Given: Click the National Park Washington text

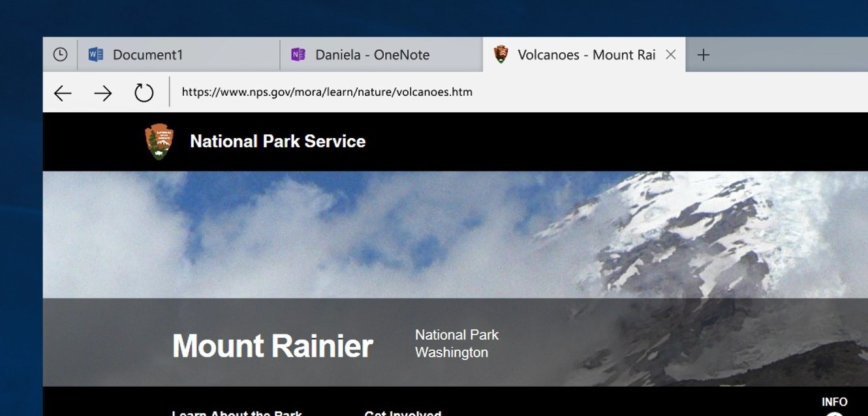Looking at the screenshot, I should [457, 344].
